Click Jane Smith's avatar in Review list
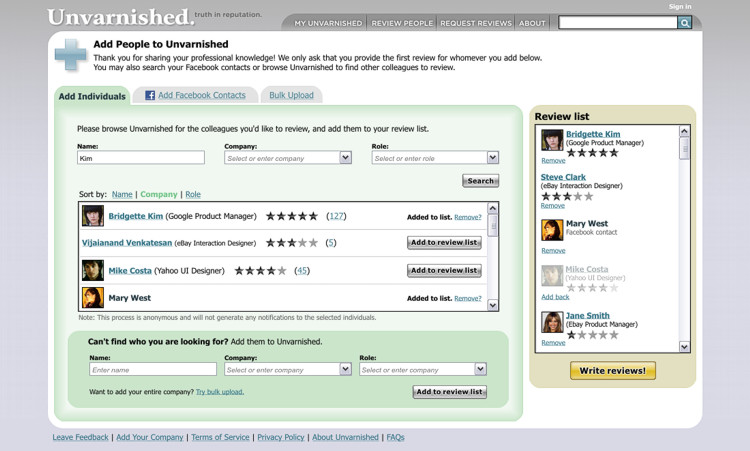 (552, 322)
